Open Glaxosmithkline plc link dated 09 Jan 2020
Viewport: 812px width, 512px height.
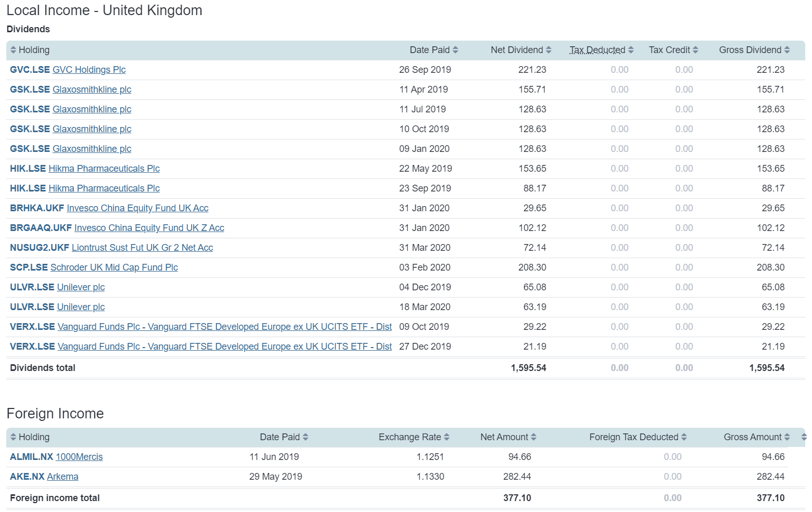click(92, 149)
